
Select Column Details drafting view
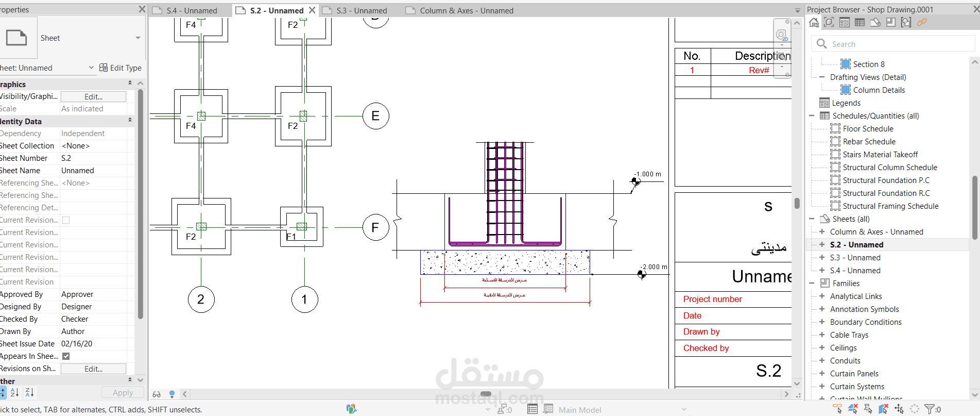(879, 90)
